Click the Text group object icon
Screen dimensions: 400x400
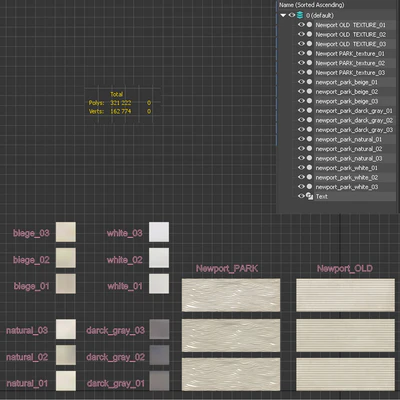[310, 196]
